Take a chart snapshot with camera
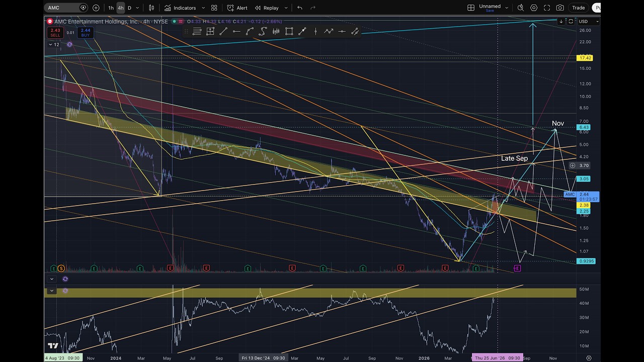The height and width of the screenshot is (362, 644). click(x=560, y=8)
